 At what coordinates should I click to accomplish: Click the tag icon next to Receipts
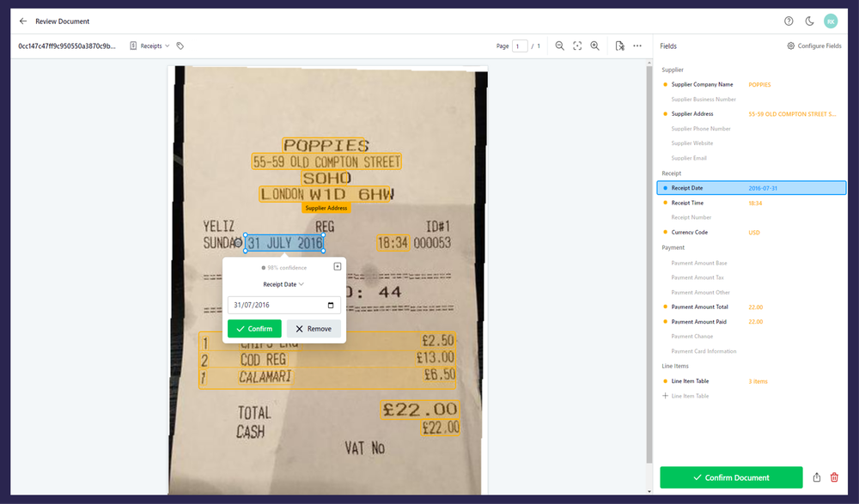tap(180, 46)
